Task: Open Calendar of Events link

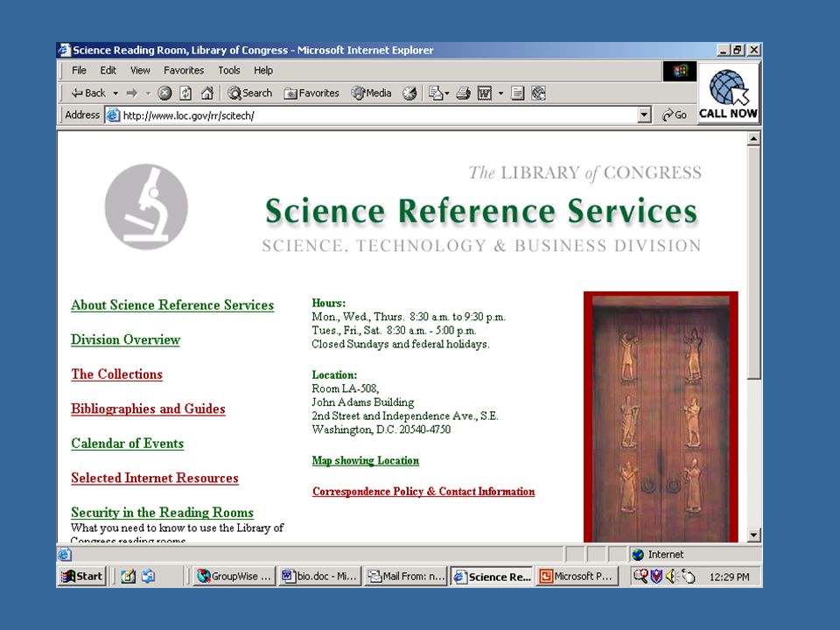Action: click(x=128, y=444)
